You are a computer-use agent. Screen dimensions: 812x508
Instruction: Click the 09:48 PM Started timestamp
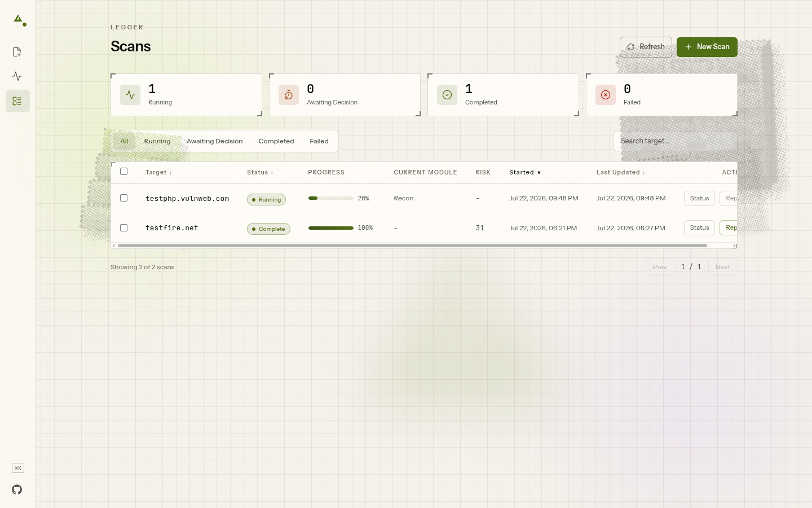coord(544,198)
